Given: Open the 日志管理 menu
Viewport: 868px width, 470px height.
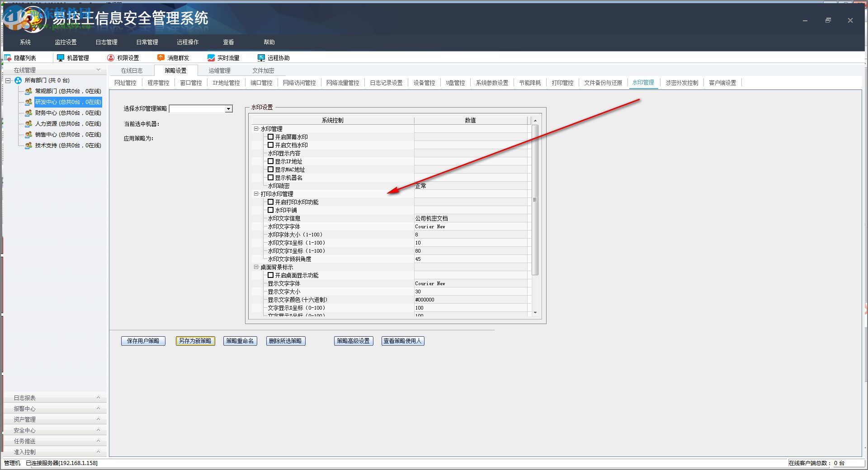Looking at the screenshot, I should click(107, 42).
